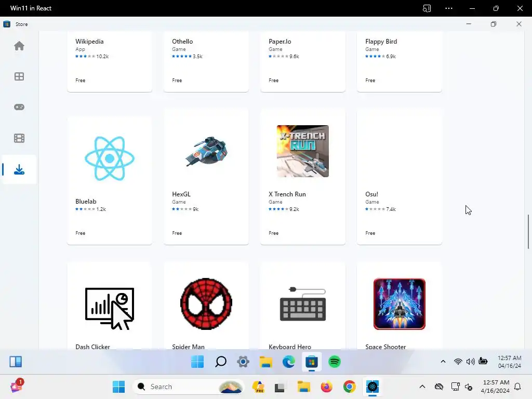Open Settings gear on inner taskbar

243,362
